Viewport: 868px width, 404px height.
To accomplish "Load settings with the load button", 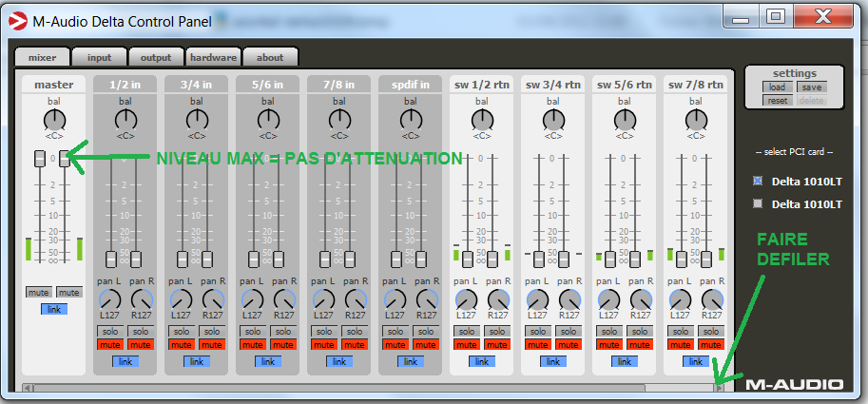I will (x=778, y=87).
